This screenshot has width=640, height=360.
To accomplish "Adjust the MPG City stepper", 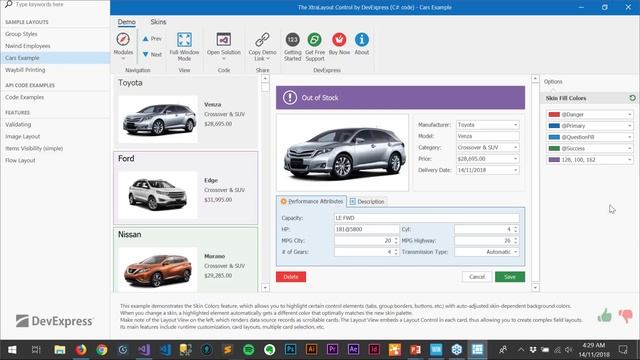I will (x=396, y=241).
